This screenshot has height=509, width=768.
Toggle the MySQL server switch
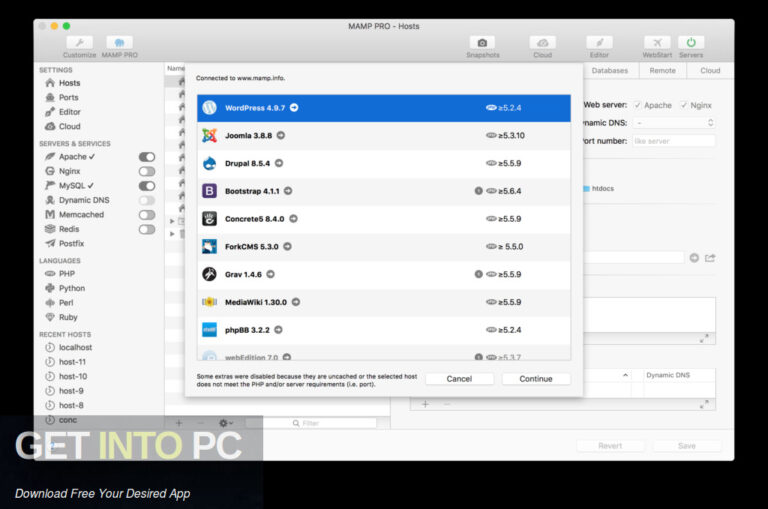click(146, 186)
